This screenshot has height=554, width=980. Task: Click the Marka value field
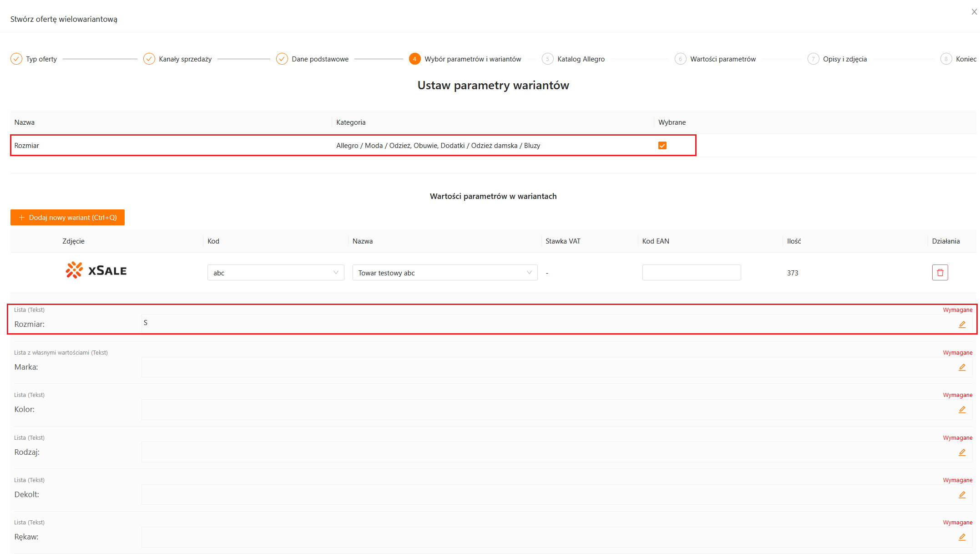[x=546, y=367]
